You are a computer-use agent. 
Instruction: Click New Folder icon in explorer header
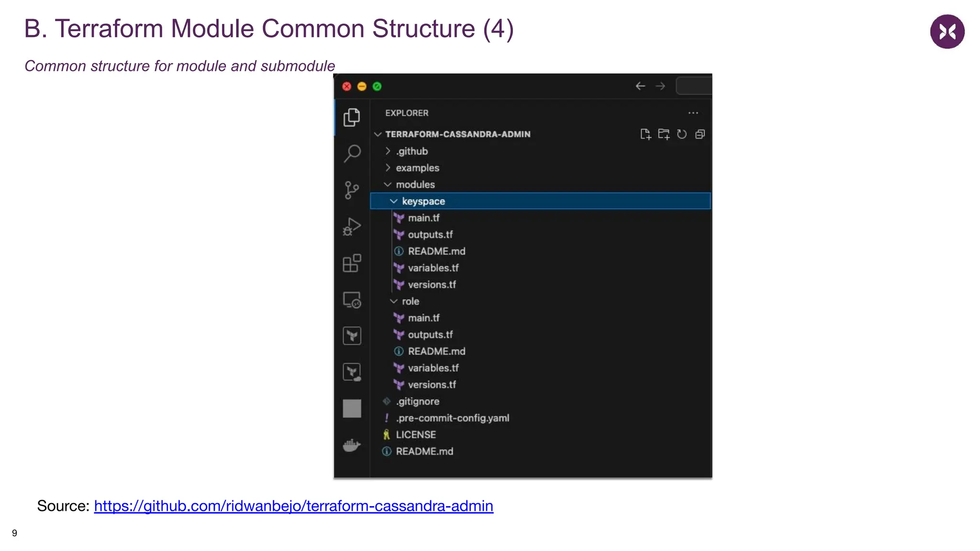click(664, 134)
